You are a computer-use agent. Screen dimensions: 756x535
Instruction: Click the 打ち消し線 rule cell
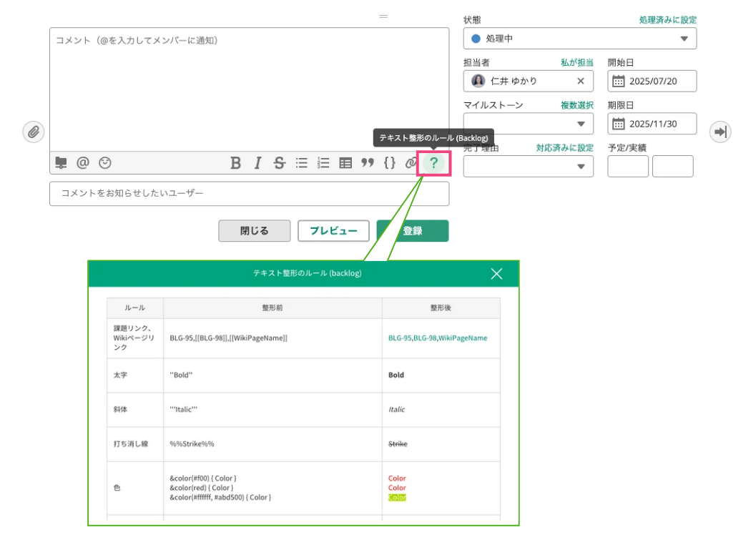click(135, 444)
